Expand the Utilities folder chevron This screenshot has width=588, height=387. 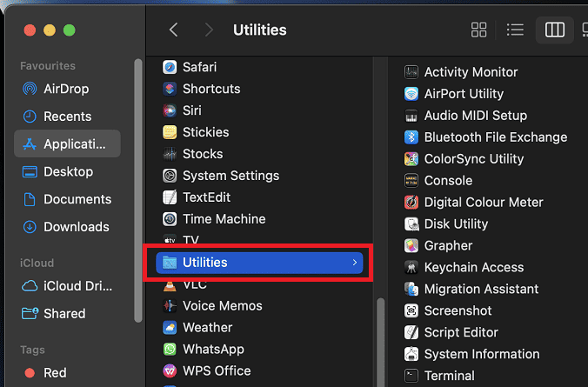point(354,263)
